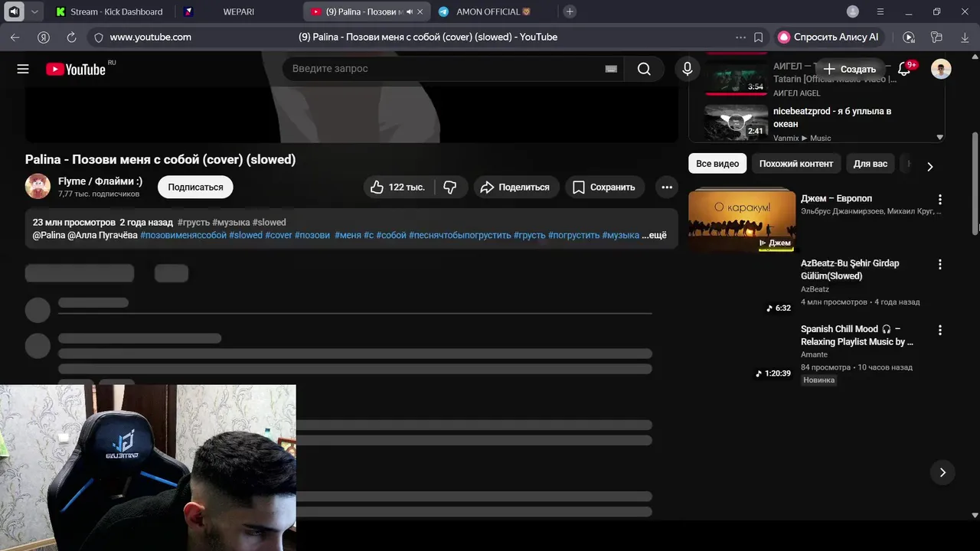The image size is (980, 551).
Task: Open the collections icon beside downloads
Action: click(936, 37)
